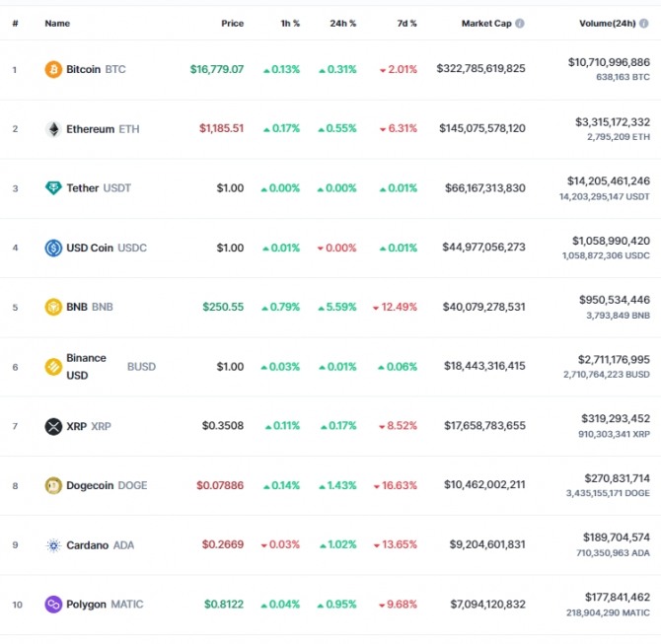
Task: Click the Tether 24h volume $14,205,461,246
Action: pos(609,181)
